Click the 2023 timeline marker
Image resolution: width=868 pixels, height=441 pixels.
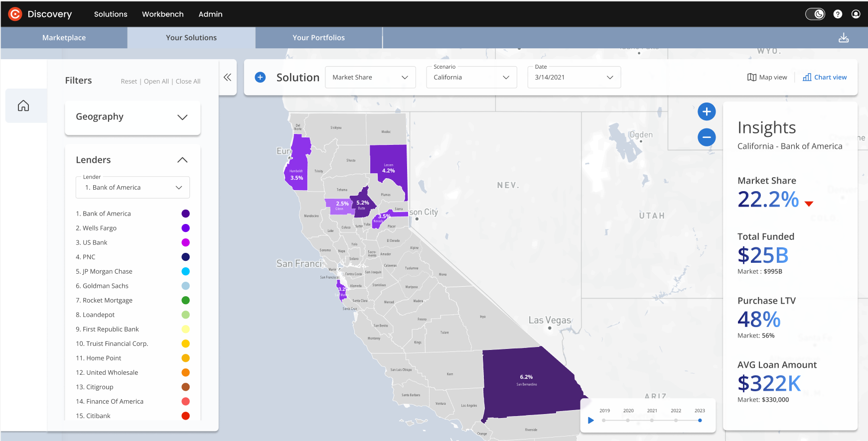(x=700, y=420)
